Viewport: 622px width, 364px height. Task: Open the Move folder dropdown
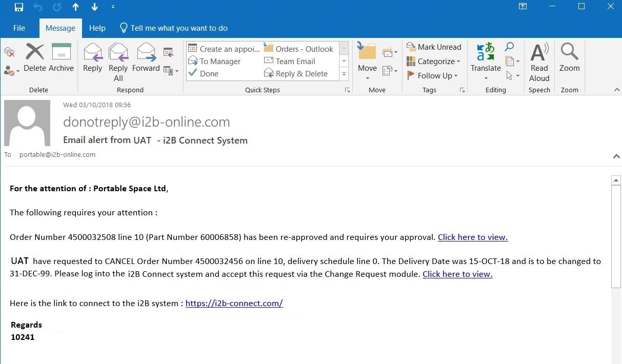click(367, 62)
